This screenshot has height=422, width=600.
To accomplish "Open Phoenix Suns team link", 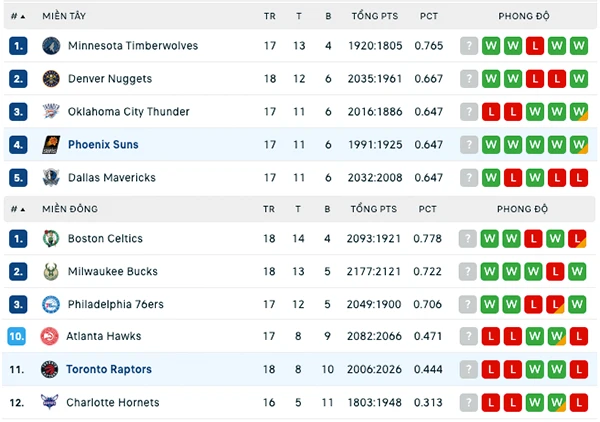I will pos(103,145).
